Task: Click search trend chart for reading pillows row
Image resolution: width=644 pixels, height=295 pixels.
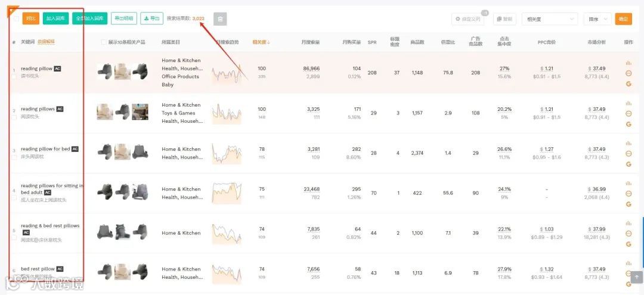Action: 227,113
